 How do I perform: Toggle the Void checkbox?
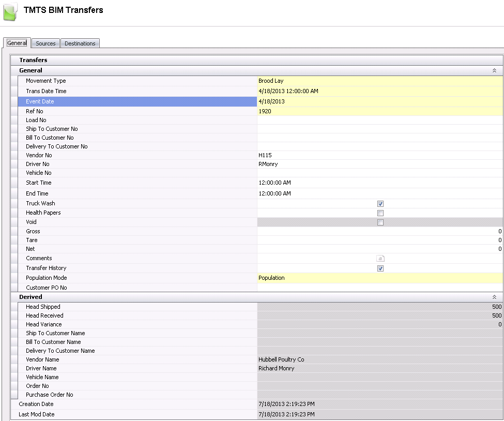coord(380,222)
